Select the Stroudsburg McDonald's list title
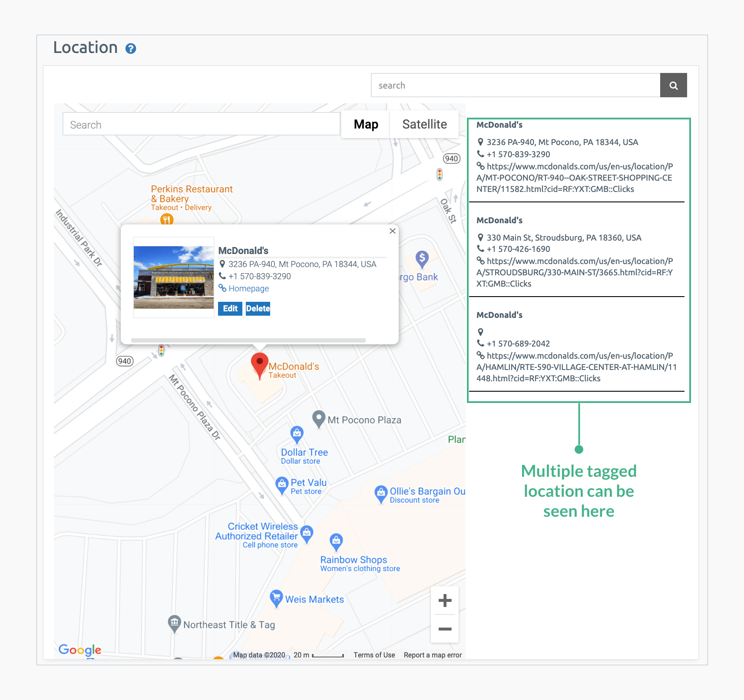 pyautogui.click(x=499, y=221)
